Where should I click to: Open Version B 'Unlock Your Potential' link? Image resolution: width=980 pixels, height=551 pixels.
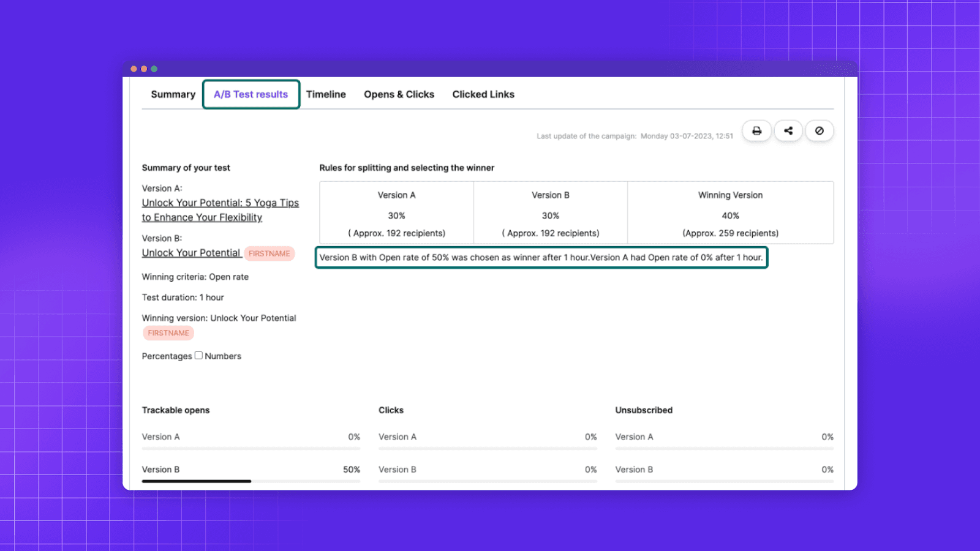coord(191,253)
